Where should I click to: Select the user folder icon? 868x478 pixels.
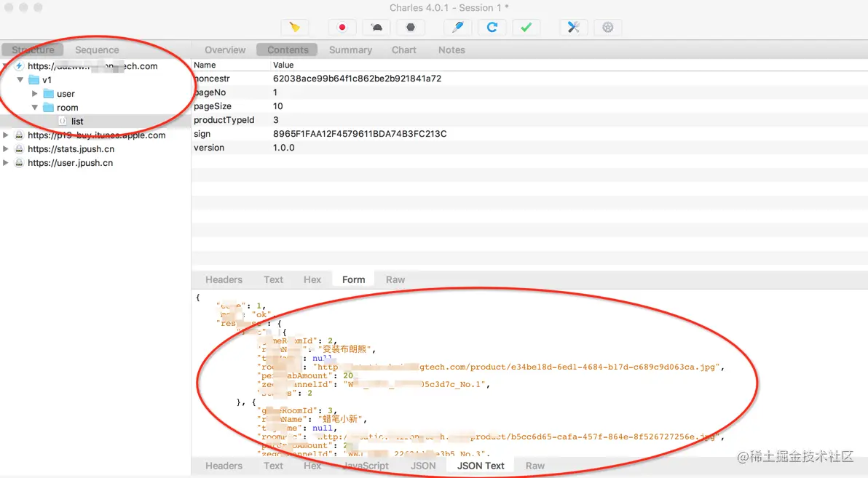(x=48, y=94)
